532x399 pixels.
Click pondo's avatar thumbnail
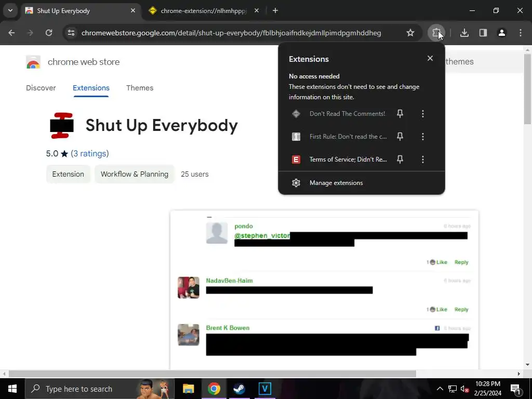217,233
